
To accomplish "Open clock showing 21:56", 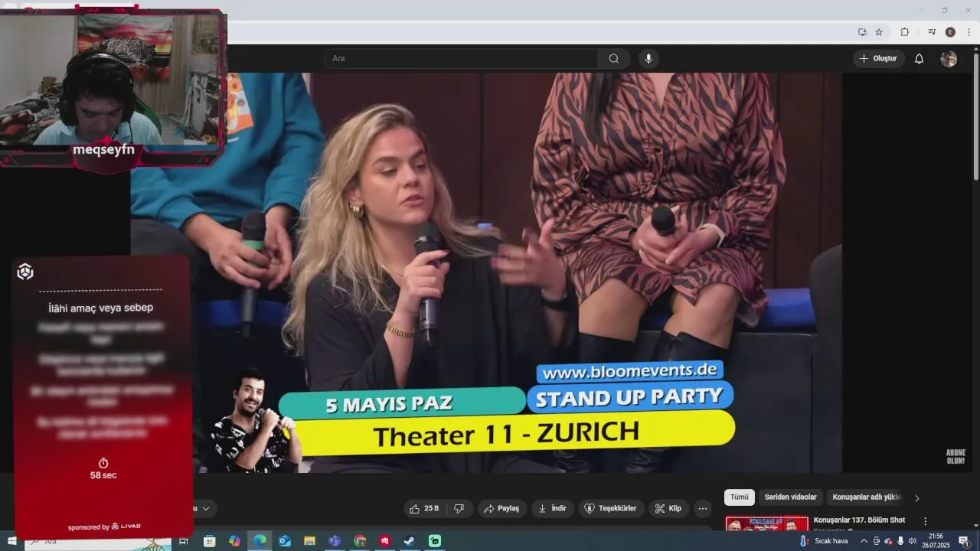I will click(x=936, y=541).
